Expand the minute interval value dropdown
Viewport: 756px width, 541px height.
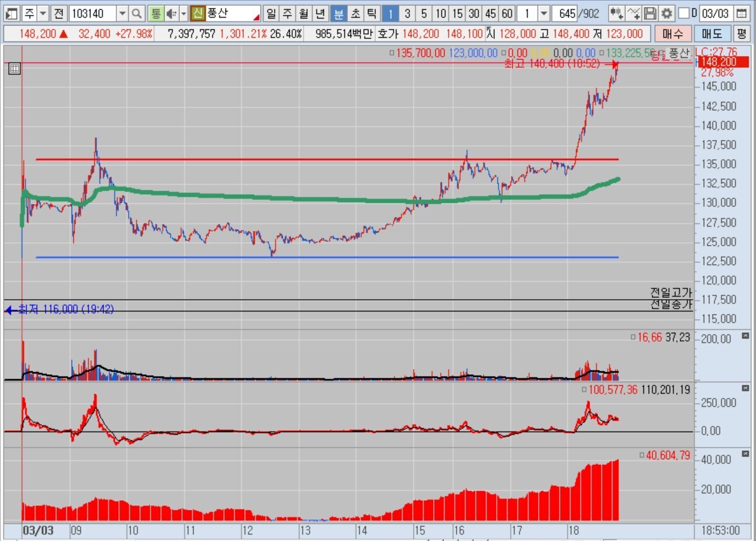pos(543,13)
